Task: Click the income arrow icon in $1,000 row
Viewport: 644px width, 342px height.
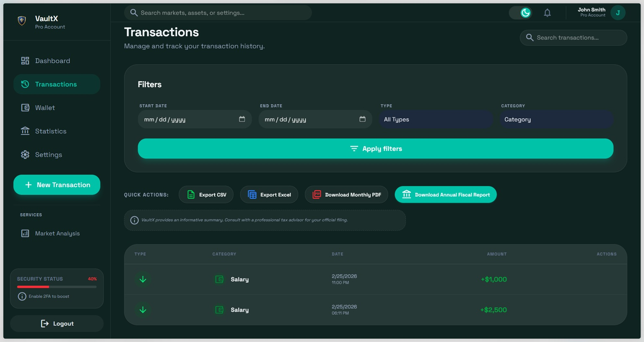Action: click(x=143, y=279)
